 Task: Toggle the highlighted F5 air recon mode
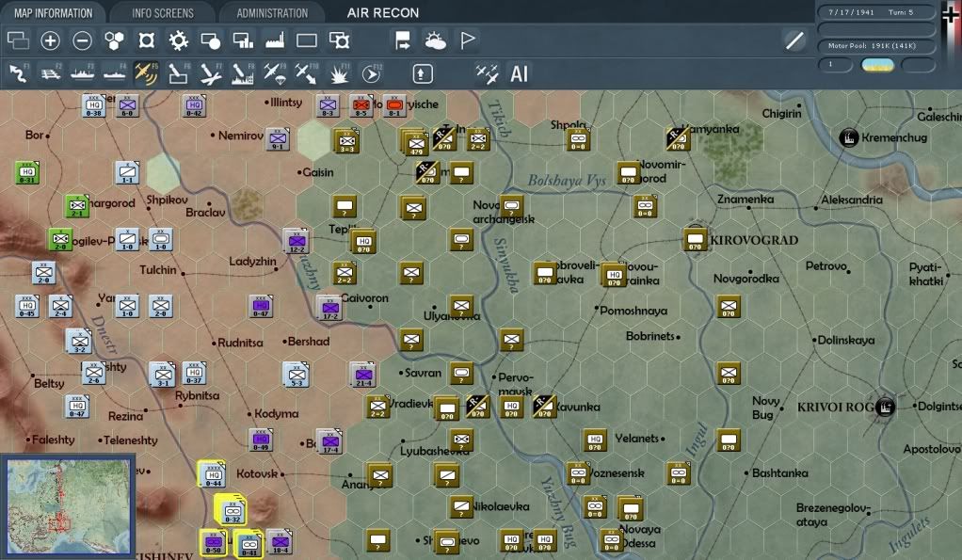pos(146,73)
